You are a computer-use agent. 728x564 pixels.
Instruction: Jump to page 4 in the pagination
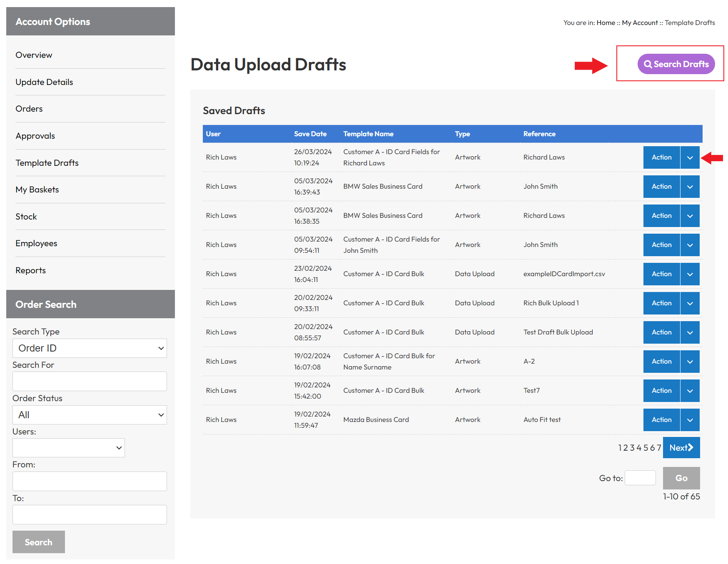[639, 448]
